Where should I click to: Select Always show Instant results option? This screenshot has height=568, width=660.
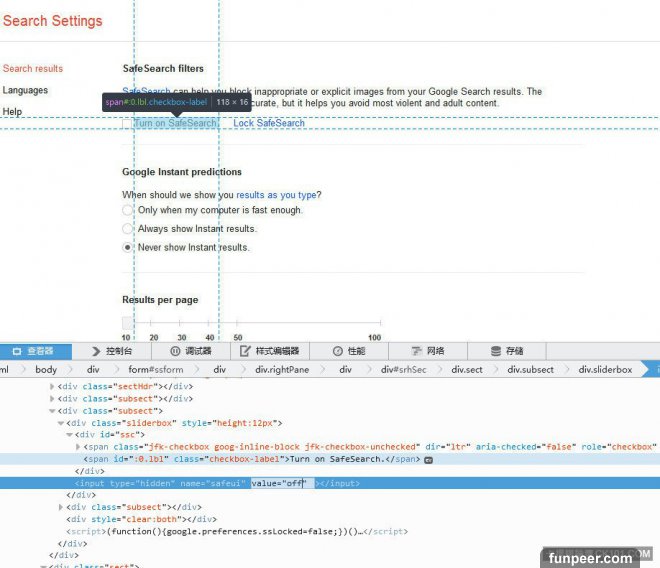click(128, 229)
